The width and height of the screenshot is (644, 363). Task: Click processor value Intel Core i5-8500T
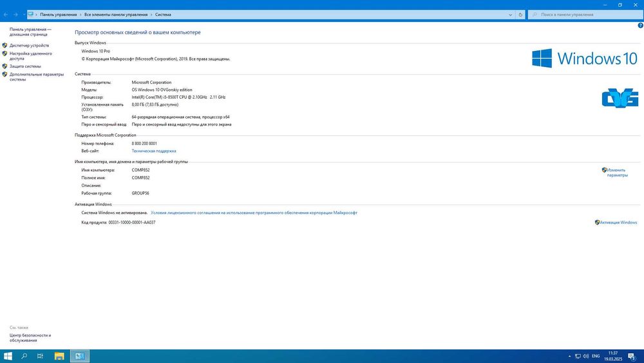[x=178, y=97]
